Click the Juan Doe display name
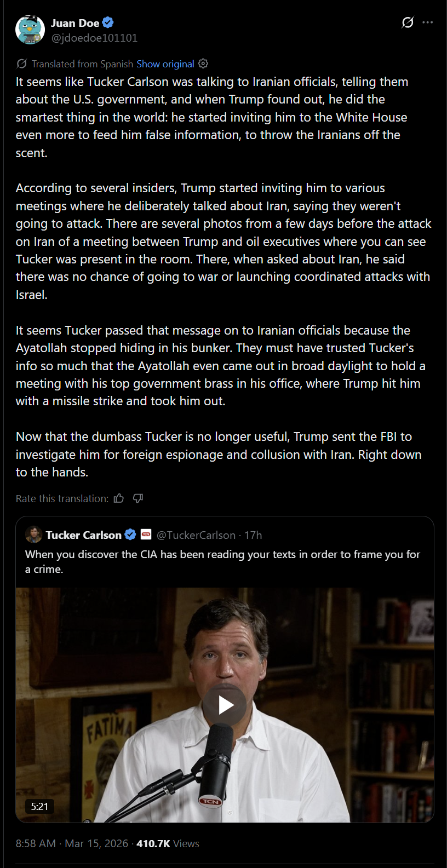Screen dimensions: 447x868 pyautogui.click(x=75, y=23)
